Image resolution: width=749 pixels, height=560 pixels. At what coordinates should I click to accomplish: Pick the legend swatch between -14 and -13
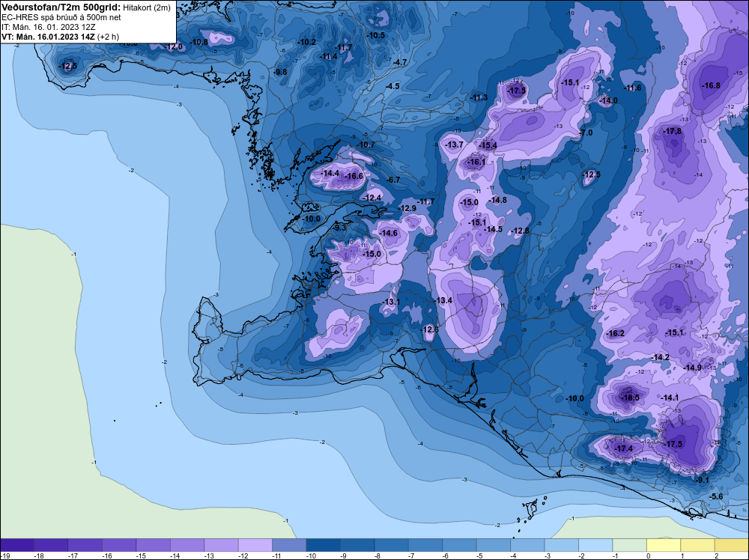[187, 545]
